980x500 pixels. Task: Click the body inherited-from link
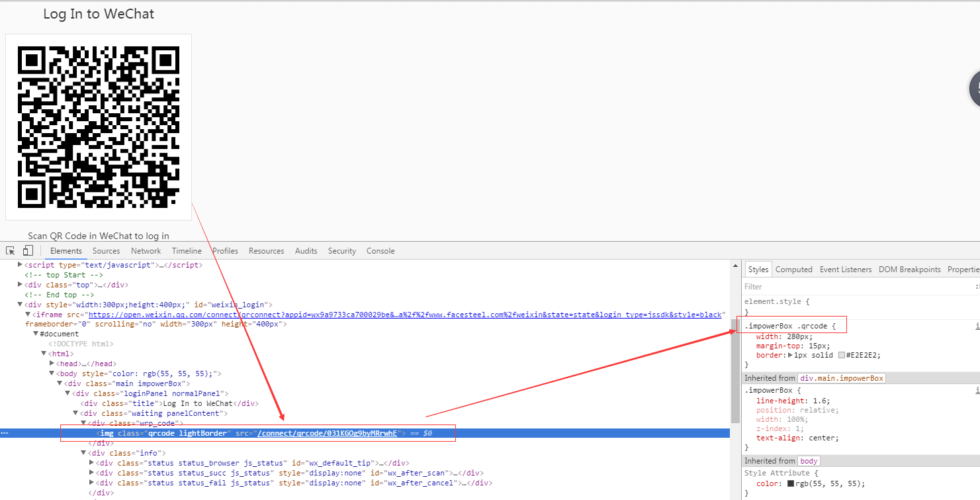(809, 461)
